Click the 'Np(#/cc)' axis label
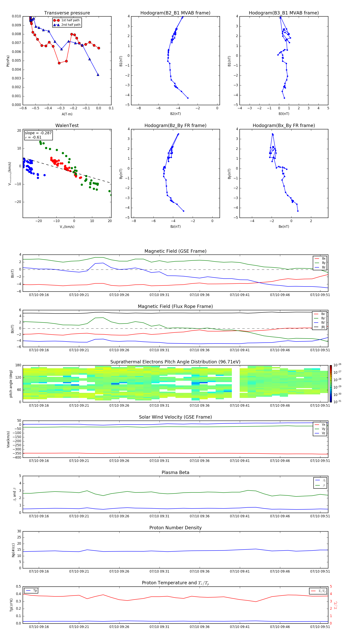 point(13,550)
